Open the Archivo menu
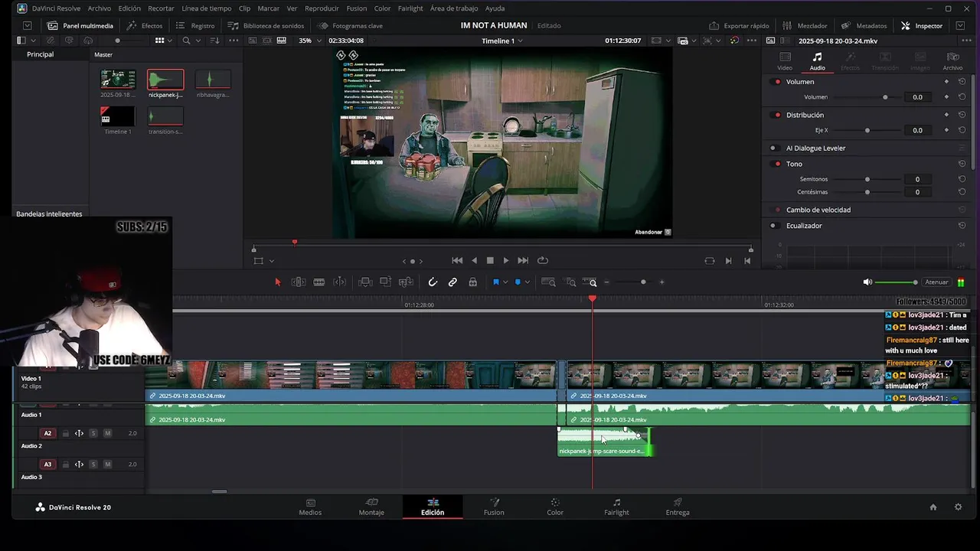 [x=99, y=8]
